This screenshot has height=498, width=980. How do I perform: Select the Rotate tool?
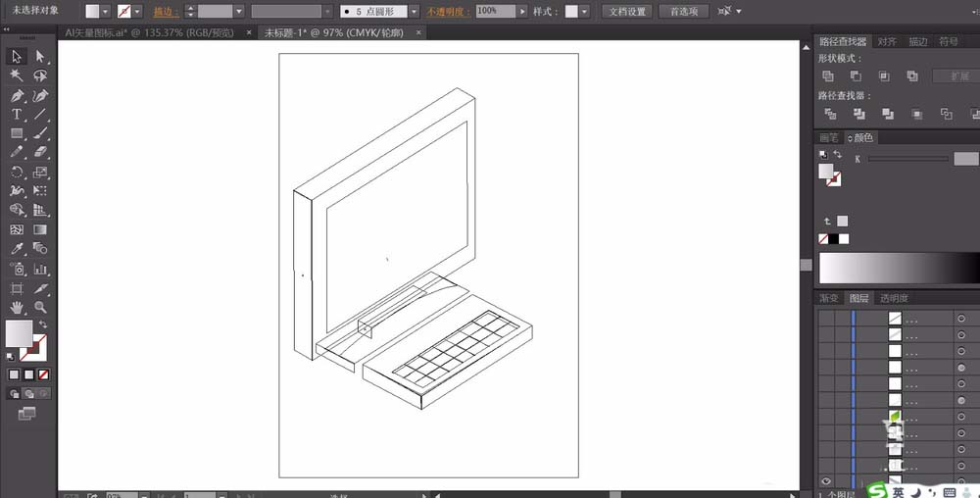tap(17, 172)
